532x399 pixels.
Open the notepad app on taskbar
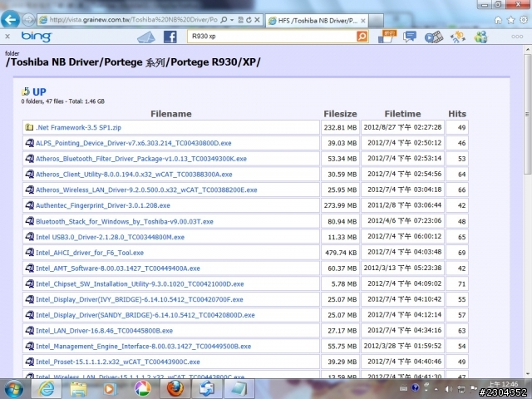point(239,389)
